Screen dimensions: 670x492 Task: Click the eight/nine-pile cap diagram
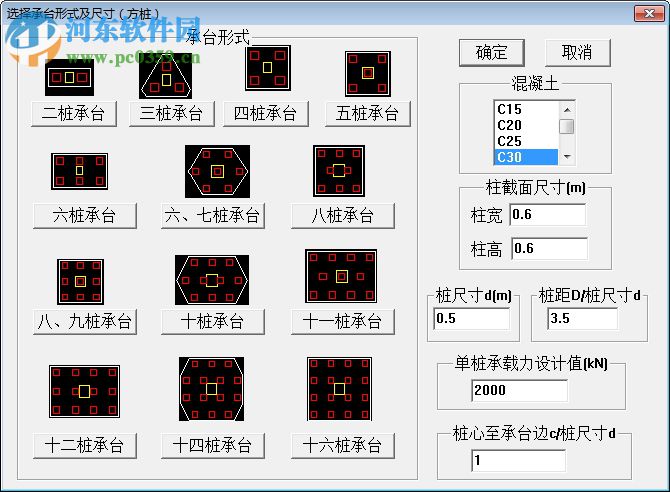pyautogui.click(x=80, y=282)
